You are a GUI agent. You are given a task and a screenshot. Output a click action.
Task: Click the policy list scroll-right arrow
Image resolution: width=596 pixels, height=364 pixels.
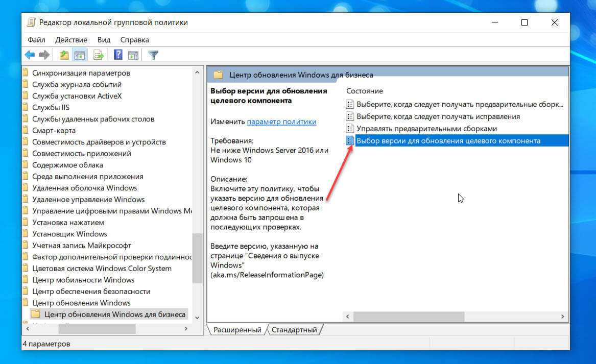563,317
